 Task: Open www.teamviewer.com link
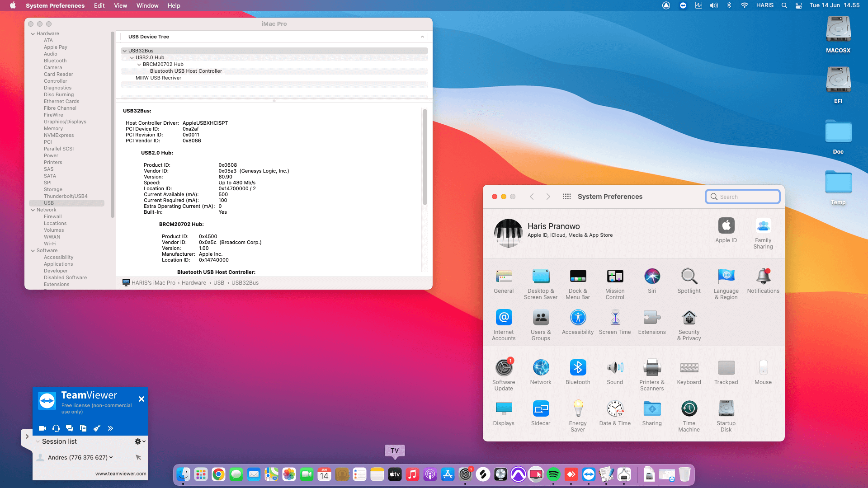[121, 474]
